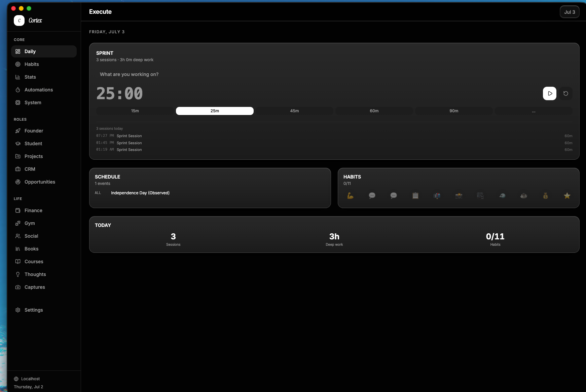Toggle the flexed bicep habit
586x392 pixels.
[x=350, y=196]
